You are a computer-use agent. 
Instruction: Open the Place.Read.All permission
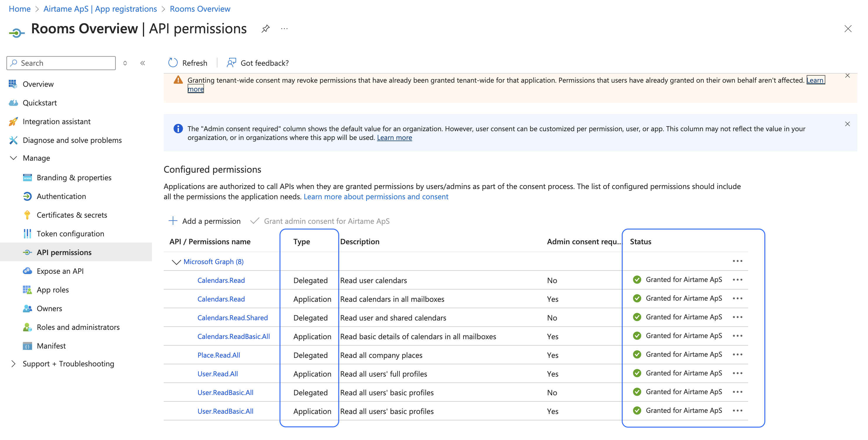tap(219, 355)
